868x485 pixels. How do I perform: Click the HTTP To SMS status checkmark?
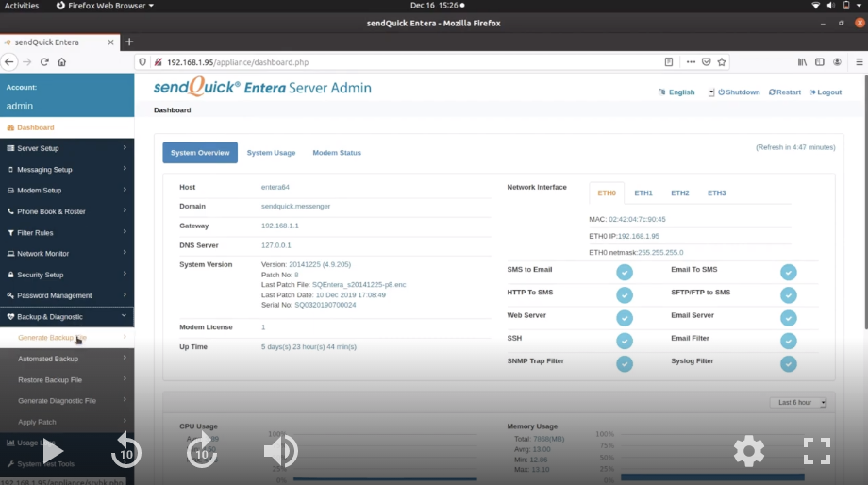pyautogui.click(x=625, y=295)
